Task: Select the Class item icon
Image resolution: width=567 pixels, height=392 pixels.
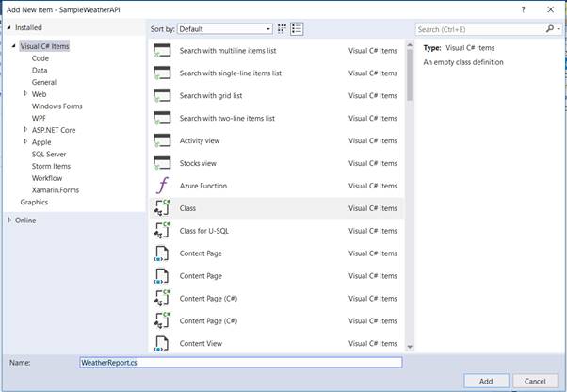Action: (161, 208)
